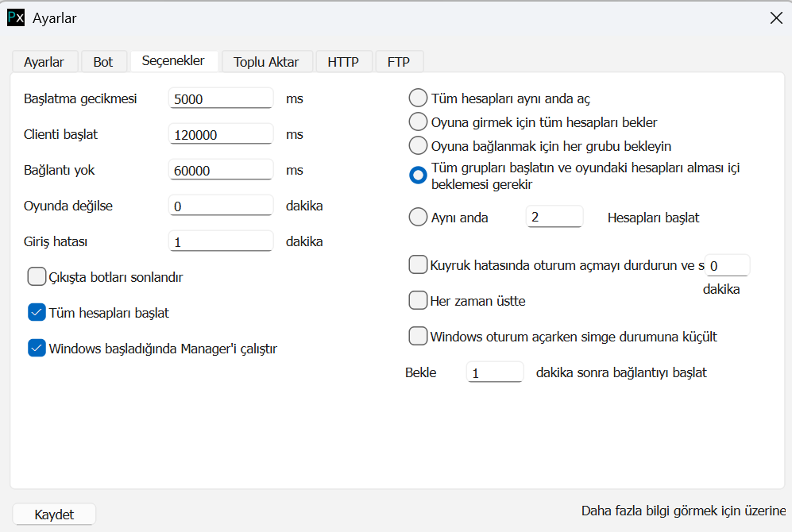Select Tüm hesapları aynı anda aç radio

coord(418,98)
